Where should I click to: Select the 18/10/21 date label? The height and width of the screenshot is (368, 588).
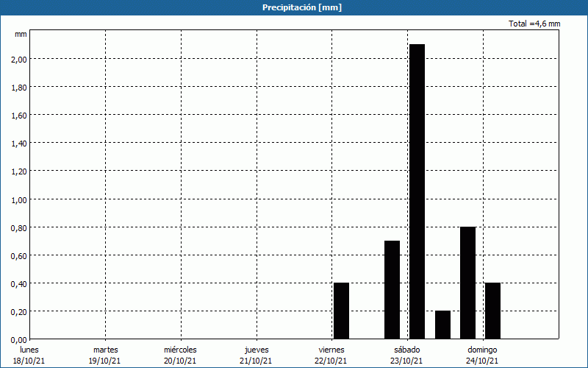[x=29, y=361]
